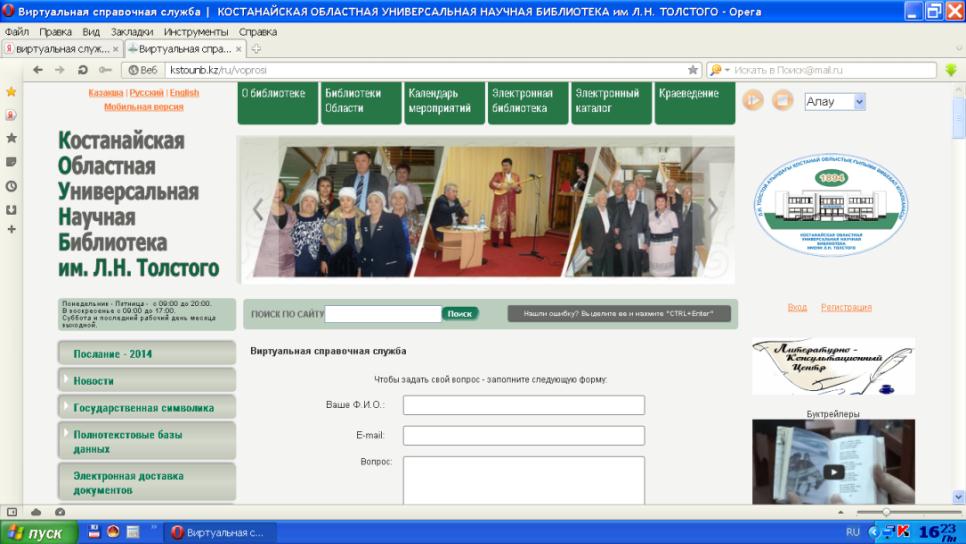Go back using the back arrow
This screenshot has width=966, height=544.
pyautogui.click(x=38, y=70)
